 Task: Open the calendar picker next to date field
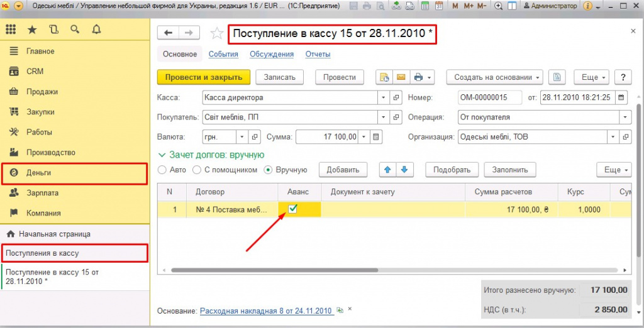click(622, 97)
